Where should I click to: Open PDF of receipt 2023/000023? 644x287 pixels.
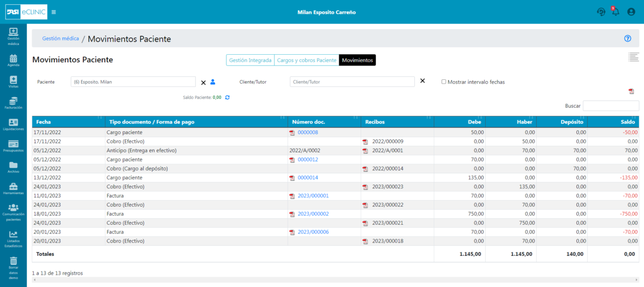pyautogui.click(x=365, y=187)
